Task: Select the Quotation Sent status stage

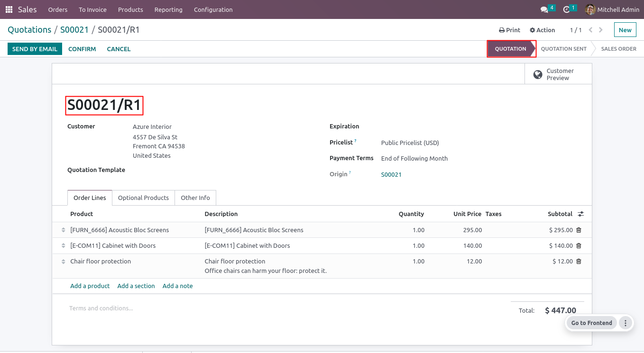Action: (563, 49)
